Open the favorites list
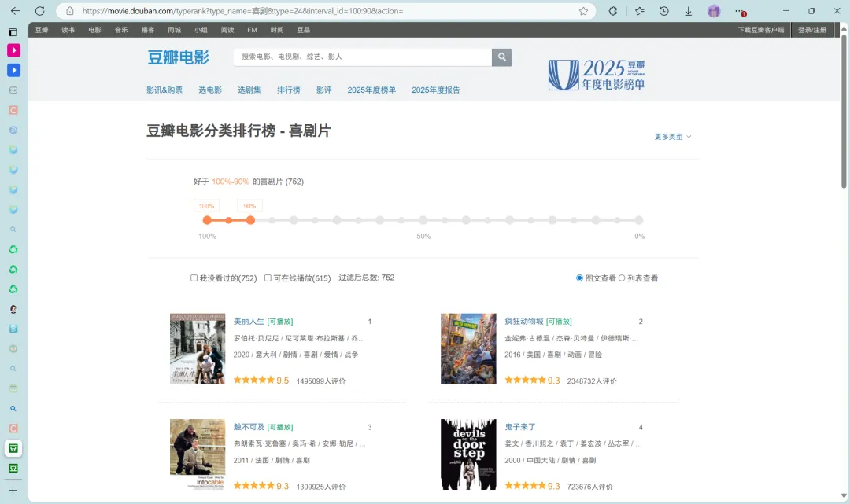Viewport: 850px width, 504px height. 640,11
